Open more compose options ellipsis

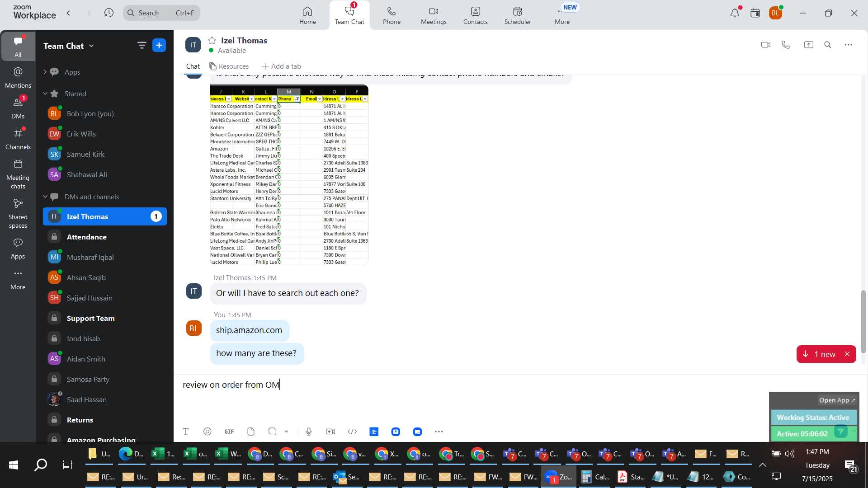point(439,432)
